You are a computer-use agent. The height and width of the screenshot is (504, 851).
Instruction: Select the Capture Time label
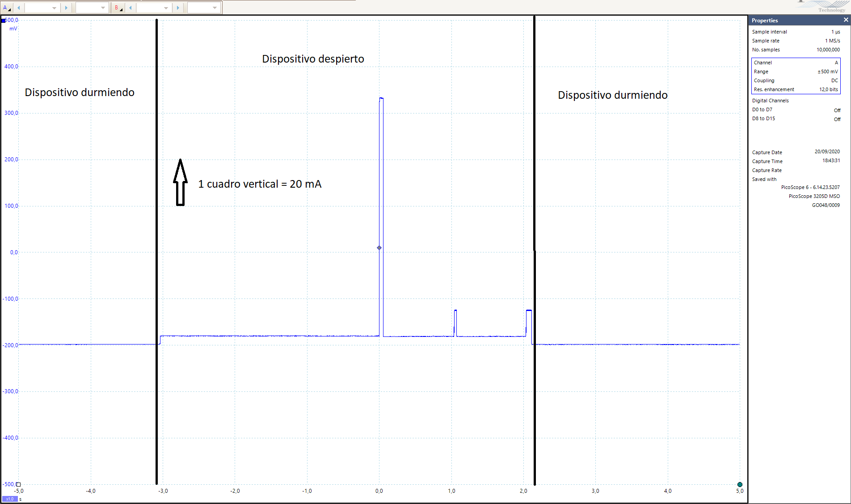[x=767, y=161]
